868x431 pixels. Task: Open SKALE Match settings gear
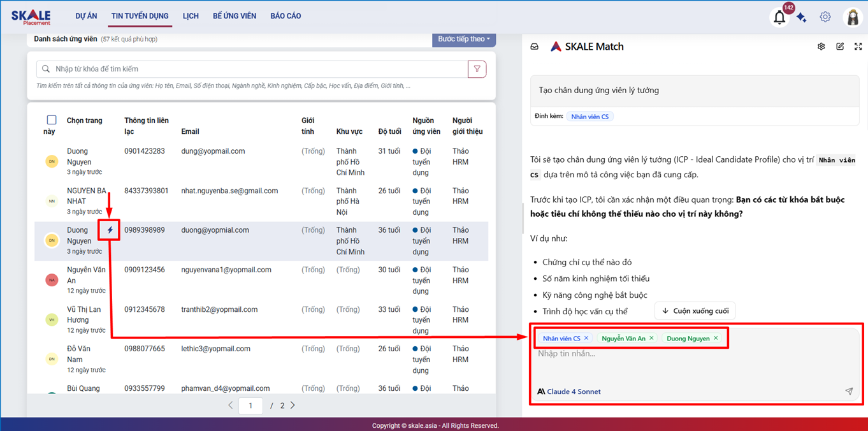[821, 47]
